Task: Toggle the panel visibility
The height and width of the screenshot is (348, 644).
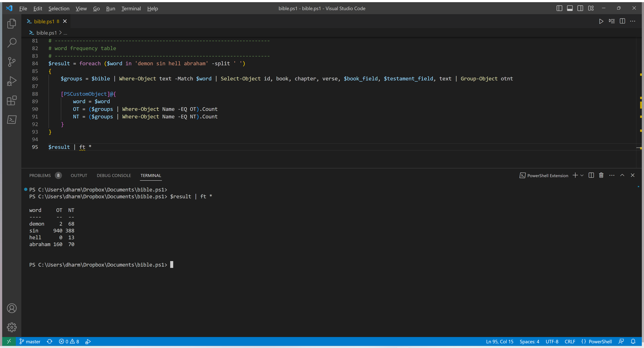Action: 570,8
